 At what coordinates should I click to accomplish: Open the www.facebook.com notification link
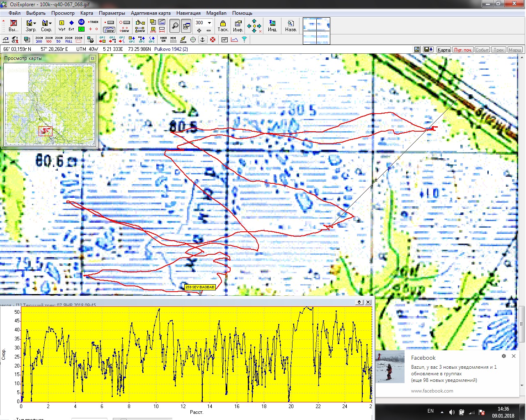[432, 390]
